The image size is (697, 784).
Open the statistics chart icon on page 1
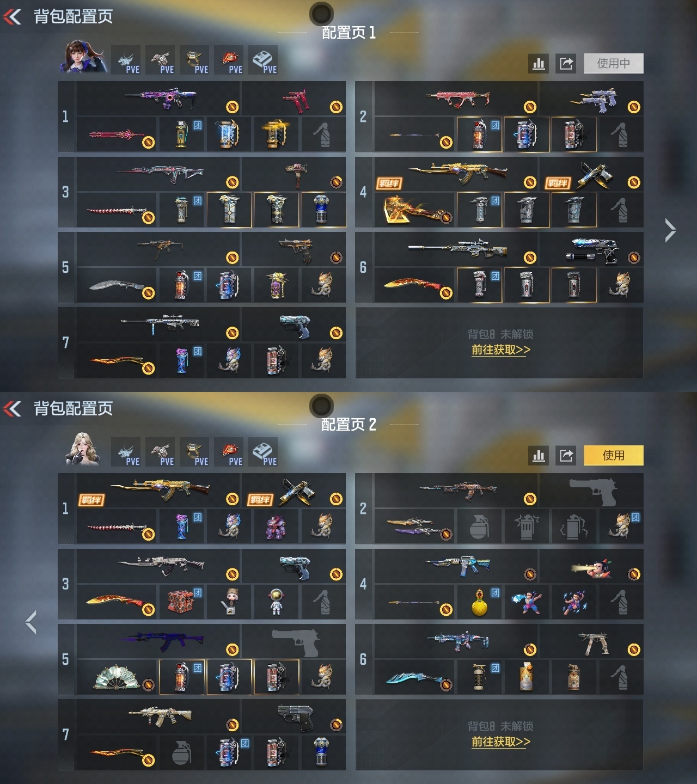[x=539, y=64]
